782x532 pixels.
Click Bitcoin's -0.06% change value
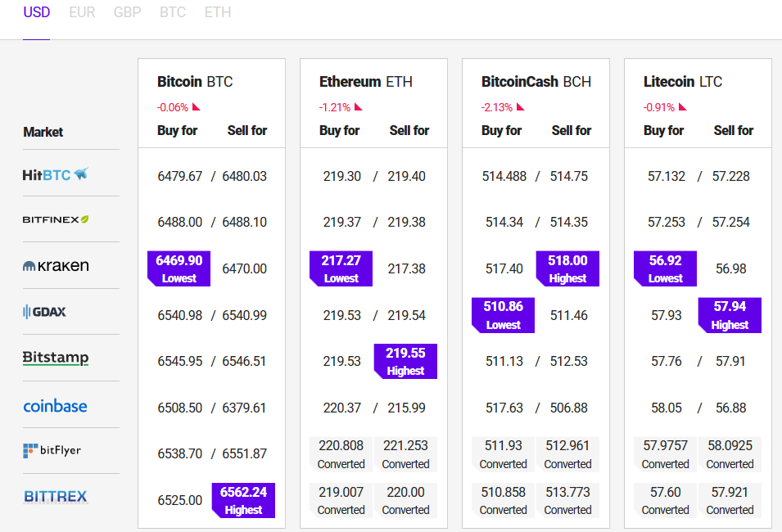pos(173,107)
